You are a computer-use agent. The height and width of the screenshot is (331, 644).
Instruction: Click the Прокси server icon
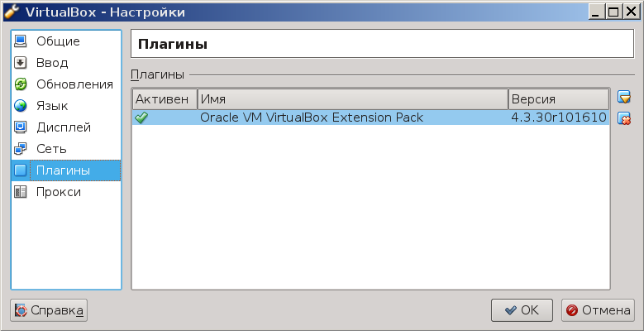click(x=20, y=192)
